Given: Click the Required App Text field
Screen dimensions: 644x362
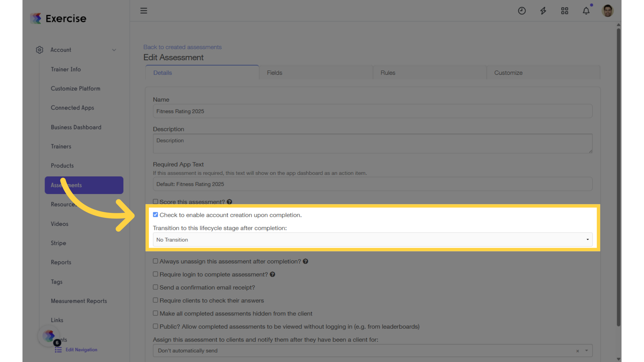Looking at the screenshot, I should [x=373, y=184].
